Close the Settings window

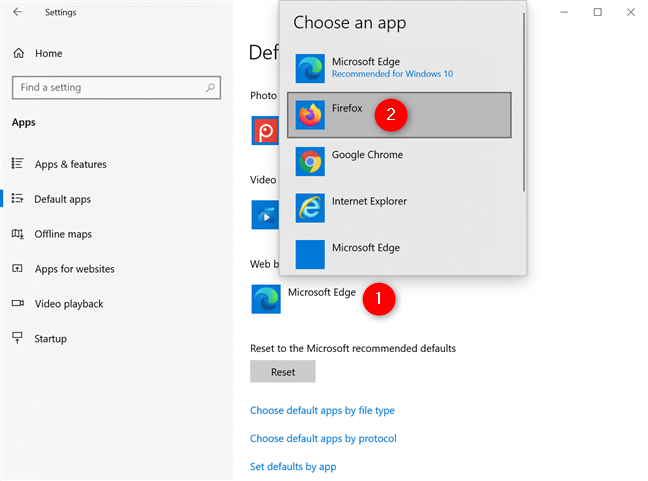tap(631, 12)
